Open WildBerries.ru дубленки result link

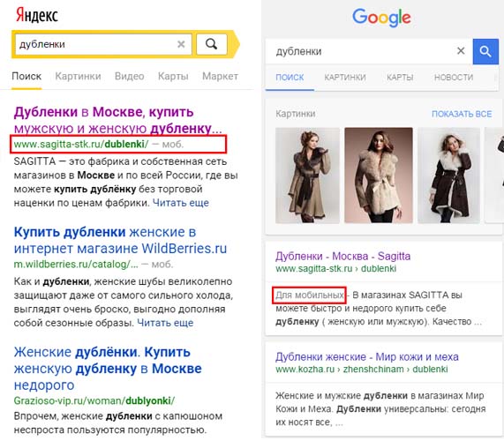click(x=120, y=240)
